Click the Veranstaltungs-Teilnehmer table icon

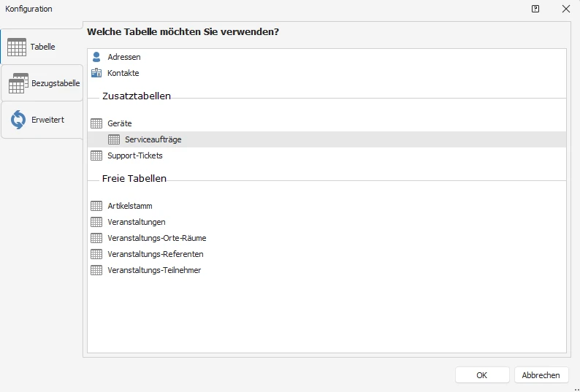pyautogui.click(x=96, y=270)
